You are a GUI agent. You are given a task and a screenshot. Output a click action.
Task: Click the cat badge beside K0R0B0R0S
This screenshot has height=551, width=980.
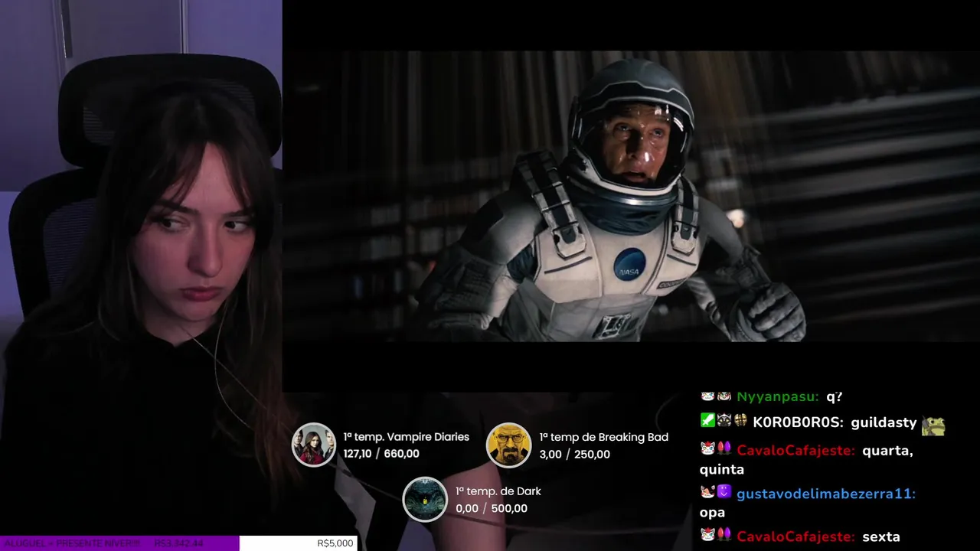click(724, 420)
